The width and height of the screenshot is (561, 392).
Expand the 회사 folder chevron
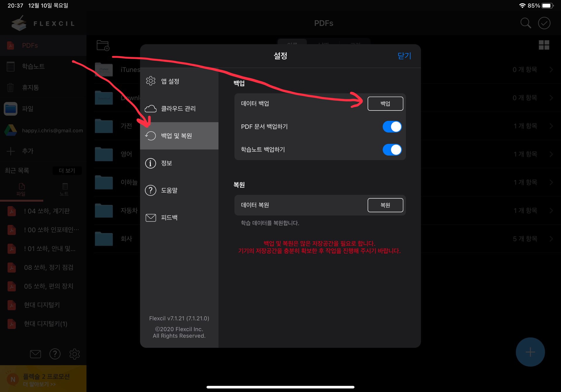point(551,239)
